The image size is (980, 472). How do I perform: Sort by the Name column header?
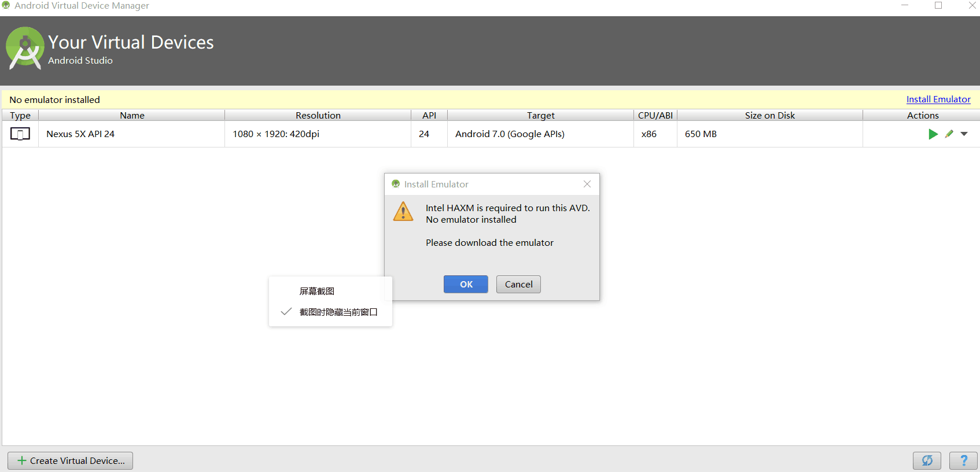click(x=132, y=115)
